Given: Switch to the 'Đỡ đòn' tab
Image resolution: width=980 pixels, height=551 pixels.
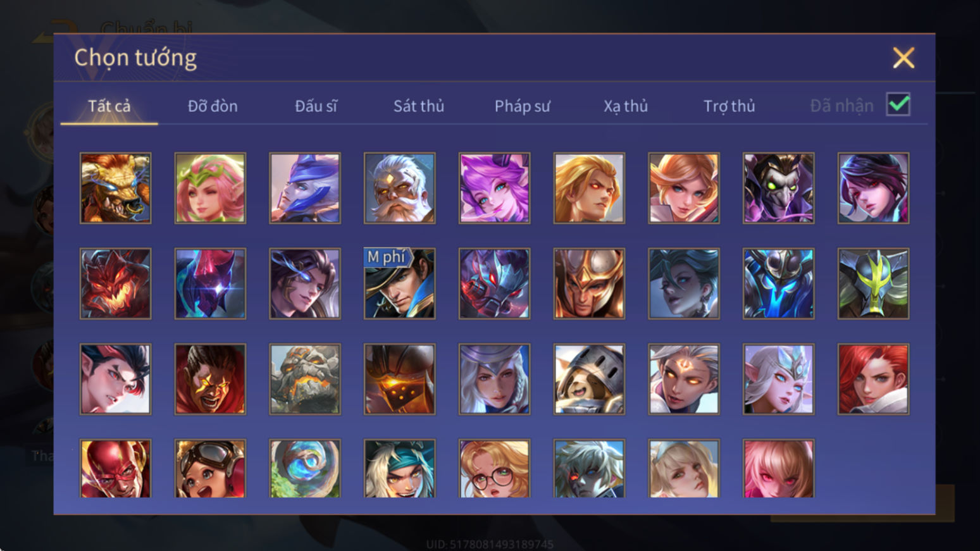Looking at the screenshot, I should (x=213, y=106).
